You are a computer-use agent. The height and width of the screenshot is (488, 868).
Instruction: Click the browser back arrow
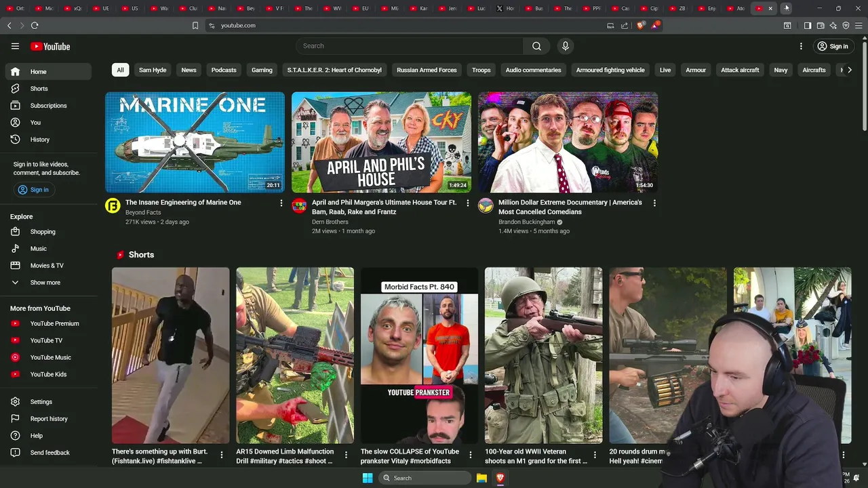9,25
